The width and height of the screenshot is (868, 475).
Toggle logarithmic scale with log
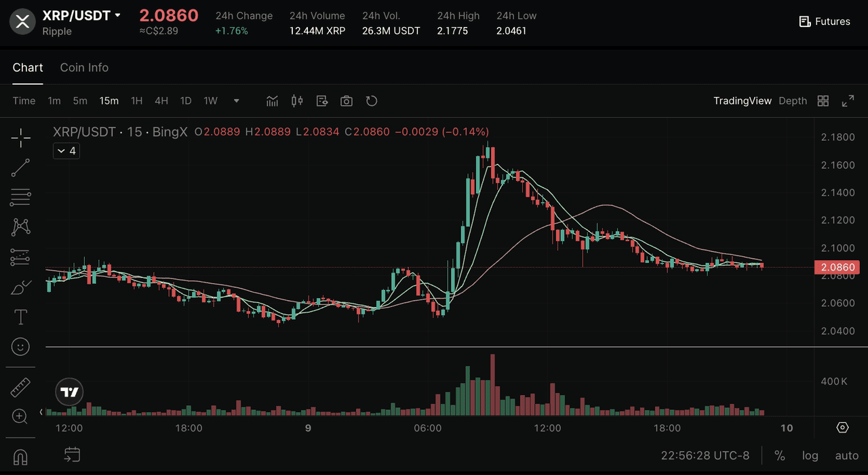810,455
